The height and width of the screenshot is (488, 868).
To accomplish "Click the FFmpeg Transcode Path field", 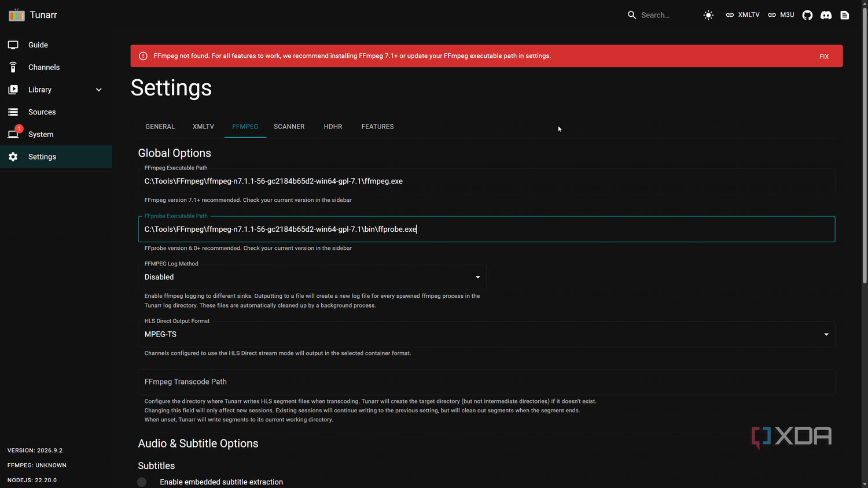I will (x=487, y=382).
